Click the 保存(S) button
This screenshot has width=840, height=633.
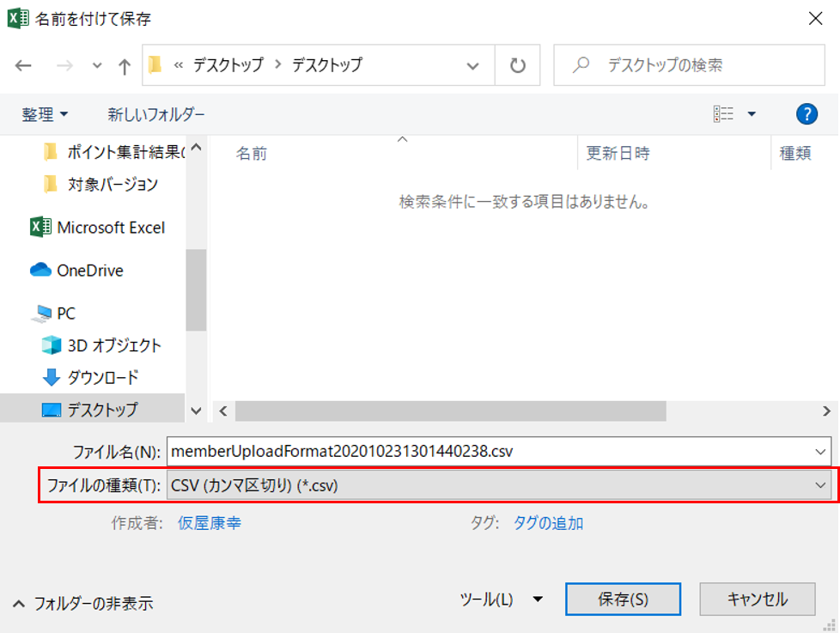tap(623, 600)
